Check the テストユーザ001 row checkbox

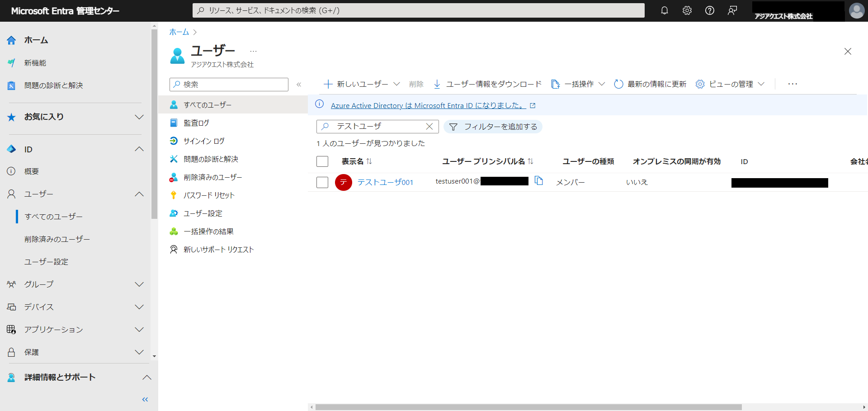point(322,182)
